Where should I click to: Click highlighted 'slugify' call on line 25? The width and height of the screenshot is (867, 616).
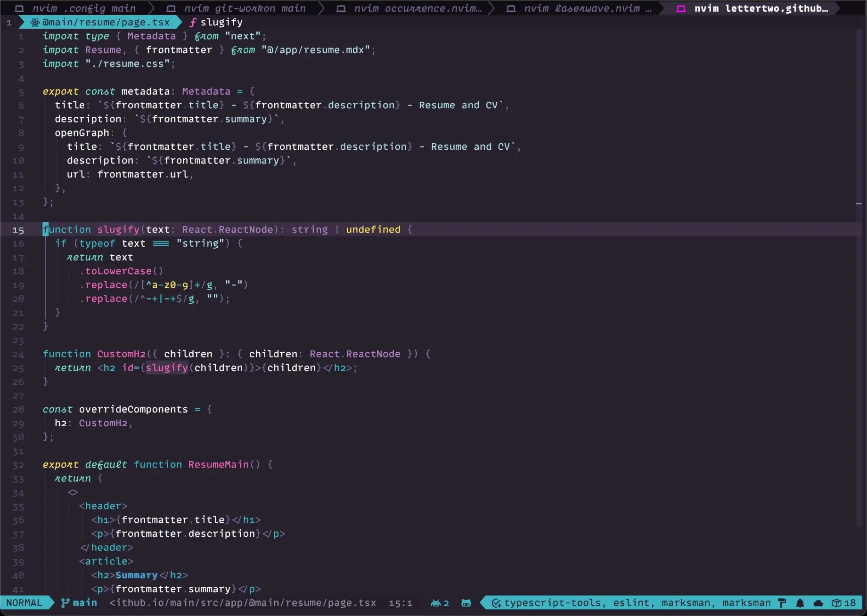[x=167, y=367]
